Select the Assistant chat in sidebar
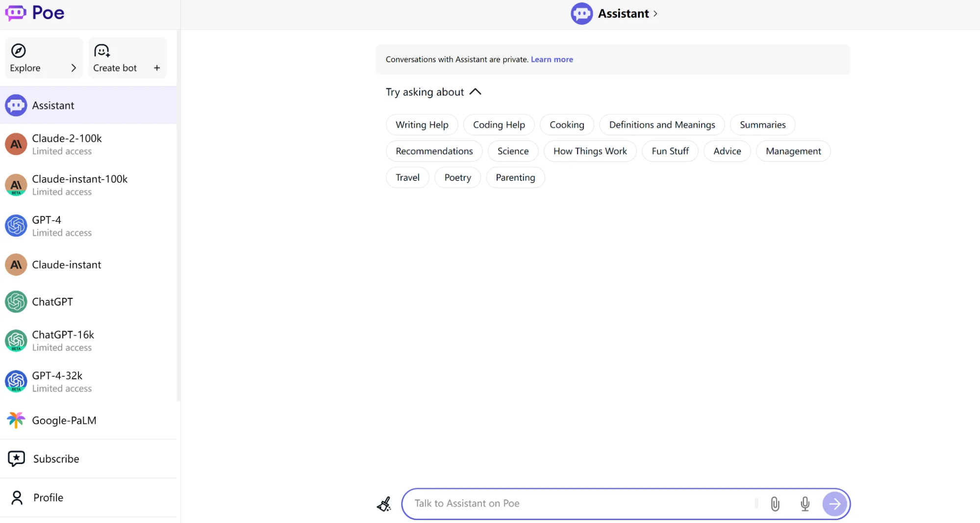The height and width of the screenshot is (523, 980). coord(53,105)
